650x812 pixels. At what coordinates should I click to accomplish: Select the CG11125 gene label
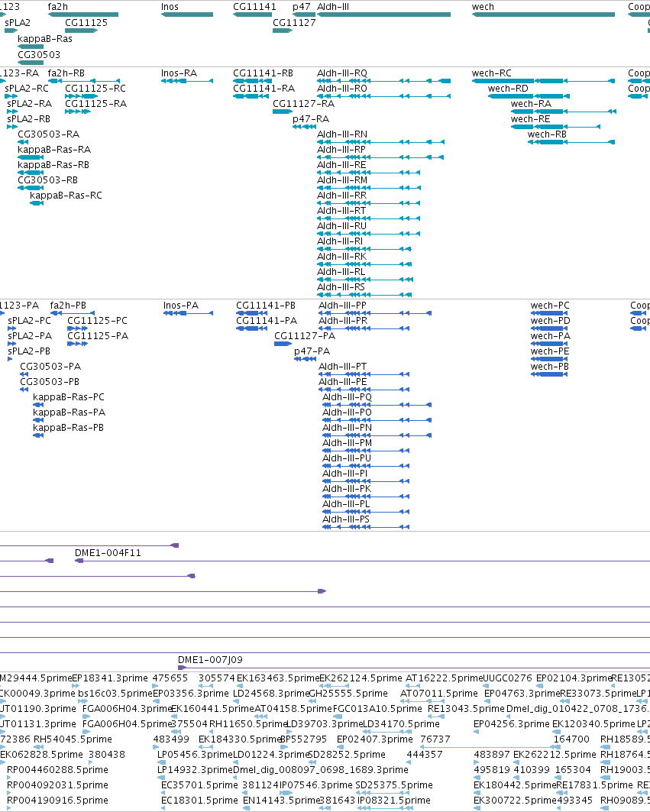coord(86,23)
